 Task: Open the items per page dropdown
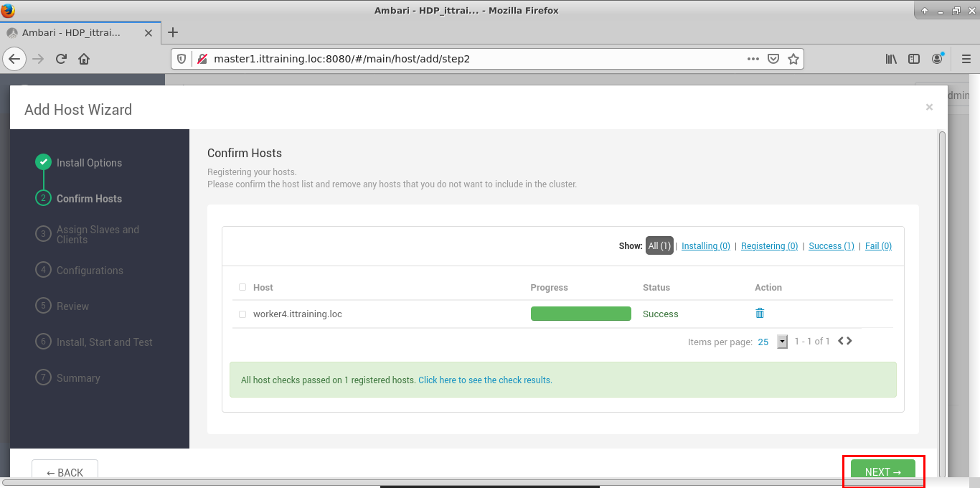pos(782,342)
